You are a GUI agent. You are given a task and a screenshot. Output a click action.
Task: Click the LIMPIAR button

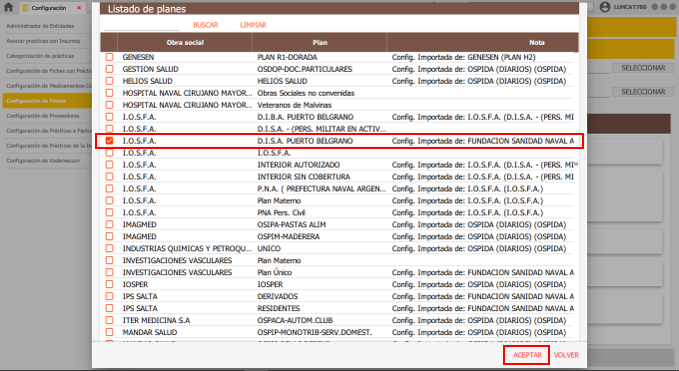click(253, 25)
